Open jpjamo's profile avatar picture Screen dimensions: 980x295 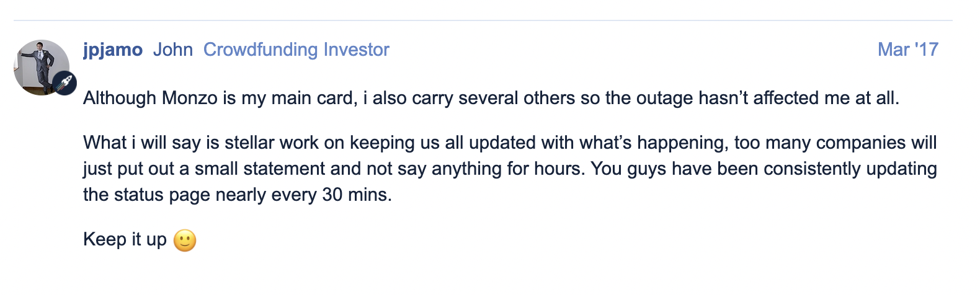coord(42,68)
